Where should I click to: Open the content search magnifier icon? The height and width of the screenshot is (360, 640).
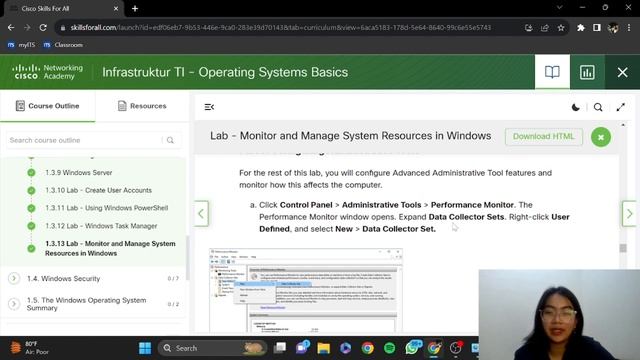[x=598, y=107]
